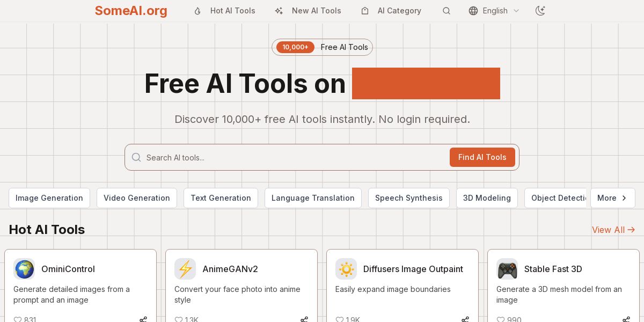644x322 pixels.
Task: Open the SomeAI.org home logo
Action: [131, 11]
